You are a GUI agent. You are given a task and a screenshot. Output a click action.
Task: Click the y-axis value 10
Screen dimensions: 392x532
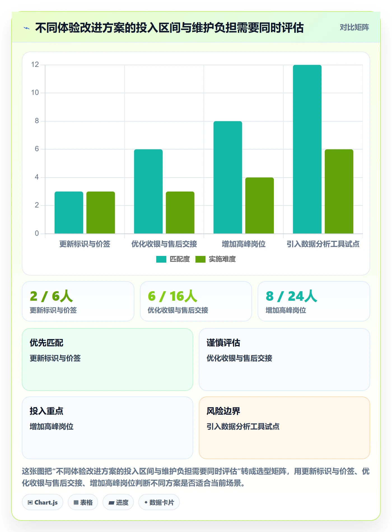coord(35,93)
